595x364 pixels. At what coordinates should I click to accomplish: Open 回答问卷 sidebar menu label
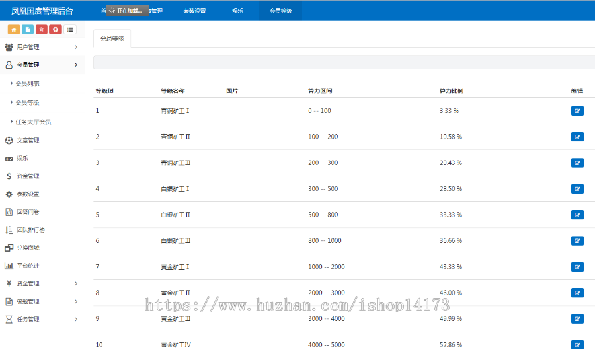point(28,212)
